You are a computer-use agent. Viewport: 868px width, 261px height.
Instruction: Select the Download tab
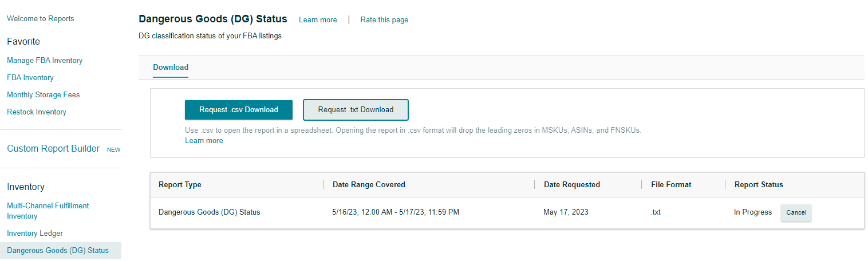click(x=171, y=68)
